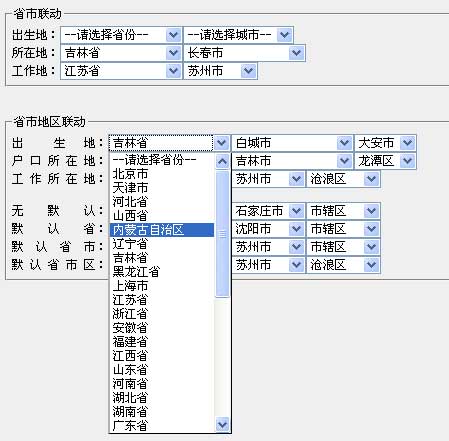Open the 所在地 province dropdown showing 吉林省
Screen dimensions: 449x441
tap(121, 53)
